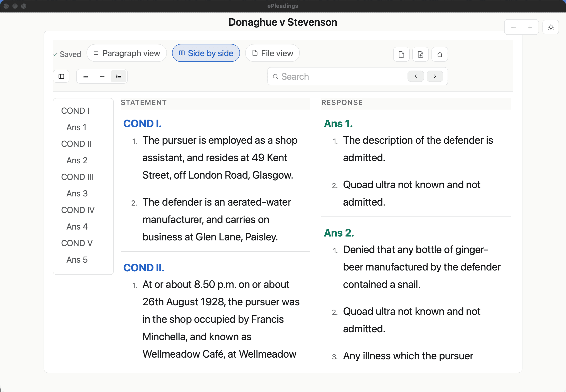Click 'Quoad ultra' paragraph under Ans 2
The image size is (566, 392).
pyautogui.click(x=412, y=320)
